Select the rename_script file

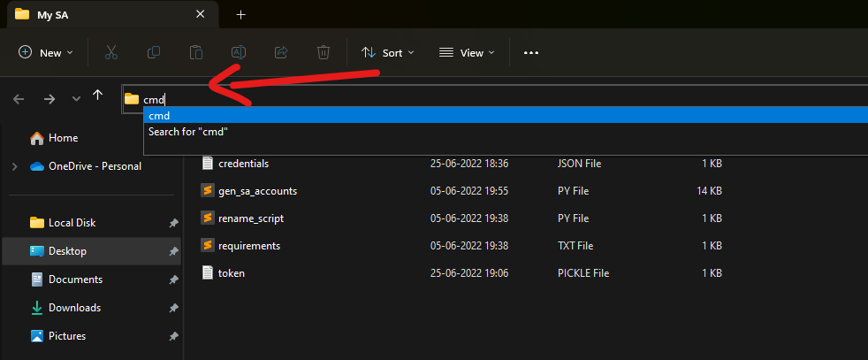click(x=251, y=218)
